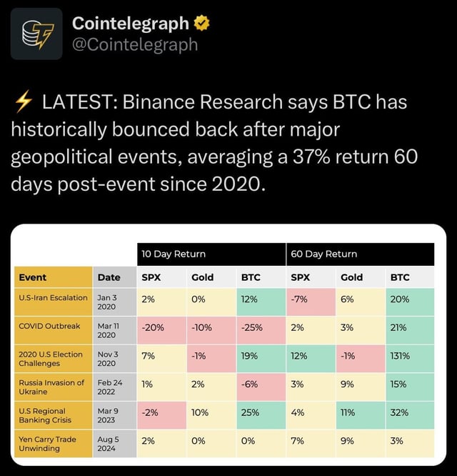Select the green 131% BTC cell

coord(410,359)
